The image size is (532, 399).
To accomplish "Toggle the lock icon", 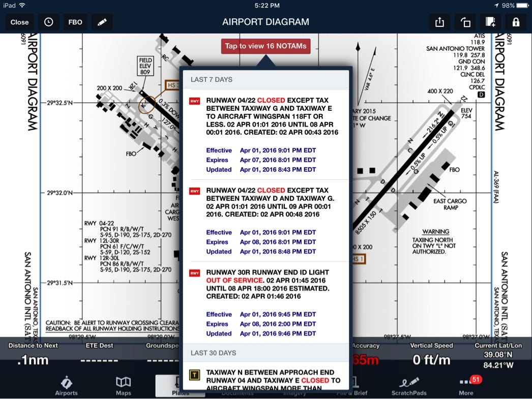I will [x=516, y=22].
